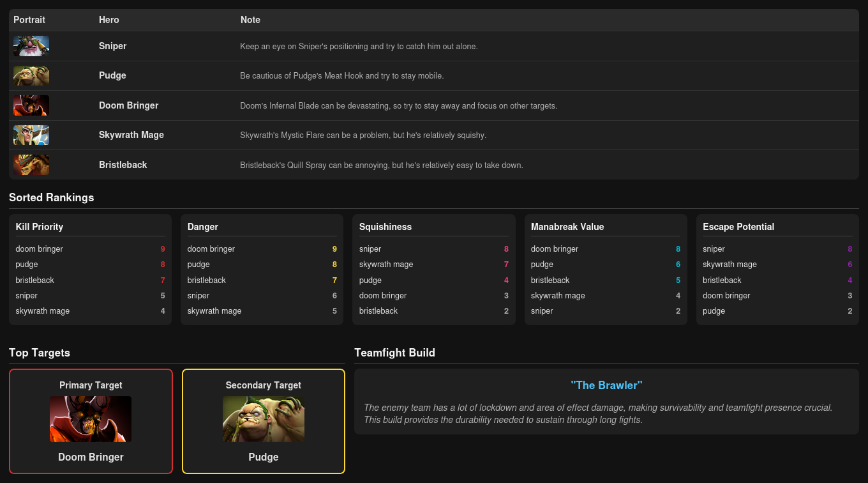The width and height of the screenshot is (868, 483).
Task: Click the Manabreak Value card title
Action: (567, 227)
